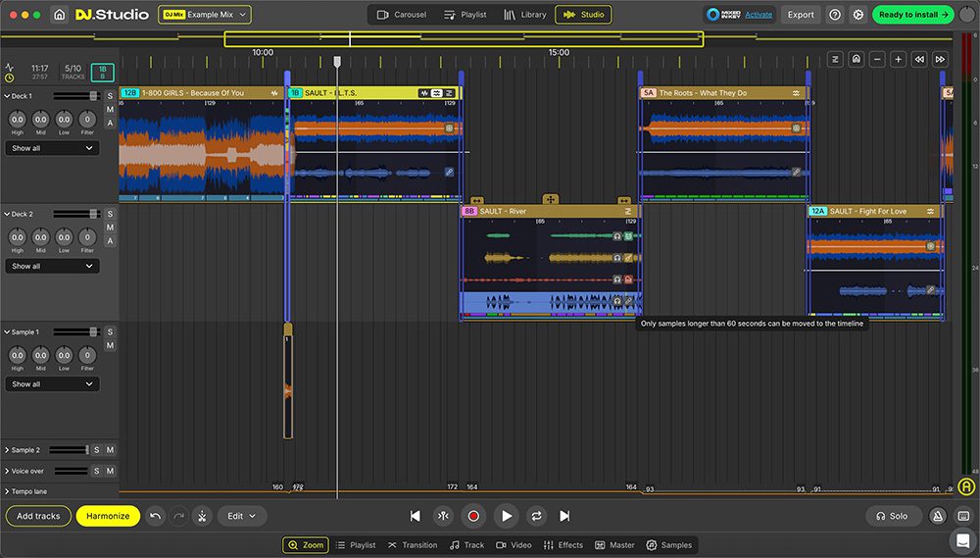Jump to next transition double-arrow icon
This screenshot has height=558, width=980.
coord(940,60)
